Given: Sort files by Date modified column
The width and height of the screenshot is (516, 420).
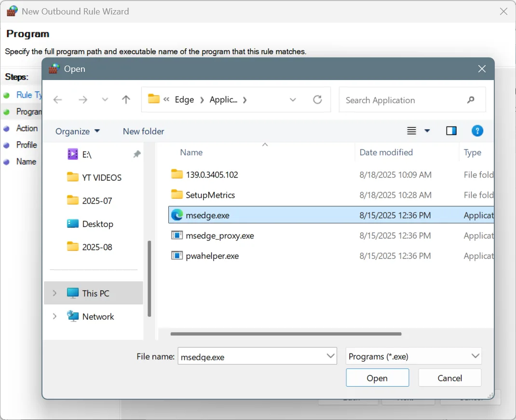Looking at the screenshot, I should (x=386, y=152).
